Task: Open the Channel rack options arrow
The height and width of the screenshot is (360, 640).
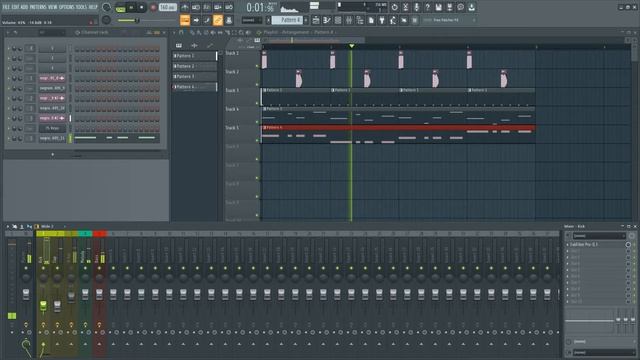Action: [x=8, y=32]
